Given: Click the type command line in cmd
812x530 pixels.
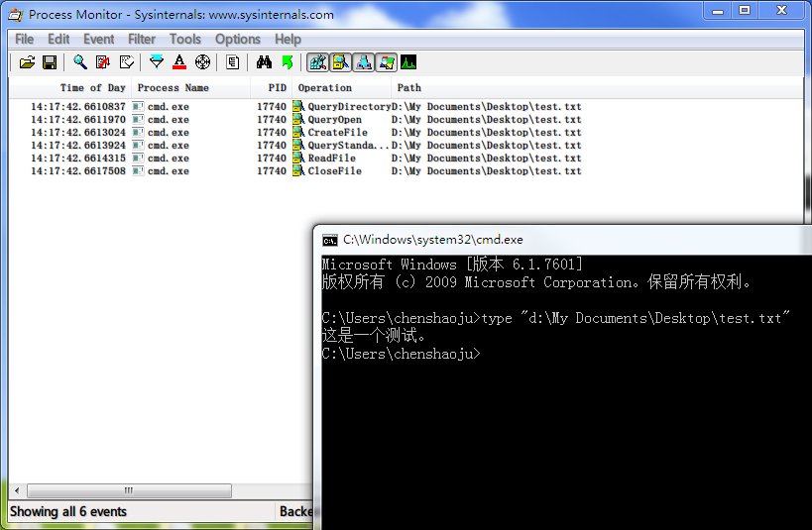Looking at the screenshot, I should (555, 318).
